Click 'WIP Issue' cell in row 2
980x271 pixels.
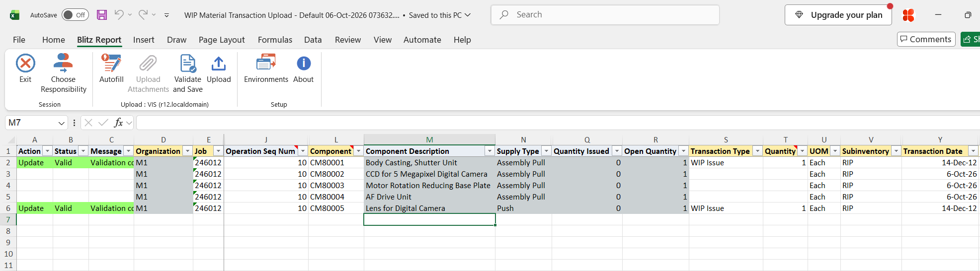tap(726, 163)
